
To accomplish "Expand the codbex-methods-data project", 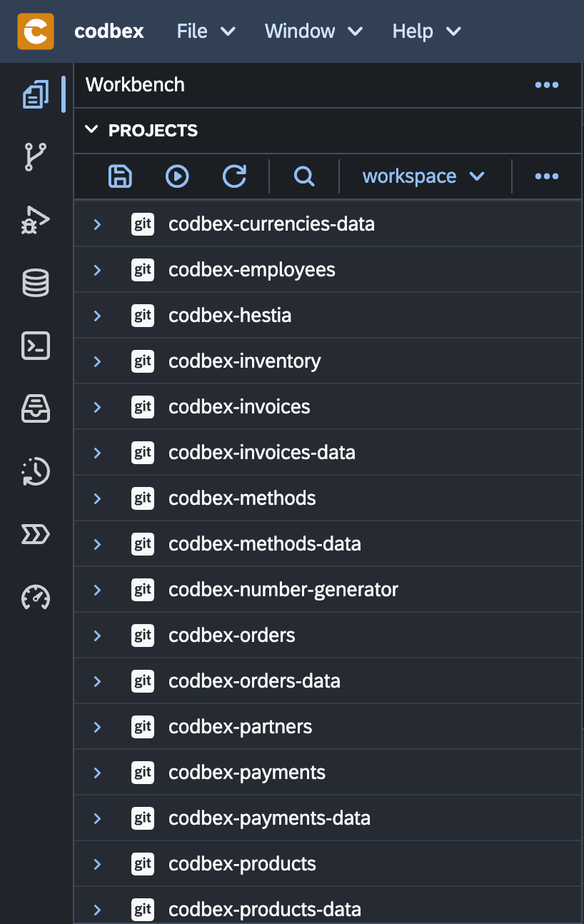I will click(98, 544).
